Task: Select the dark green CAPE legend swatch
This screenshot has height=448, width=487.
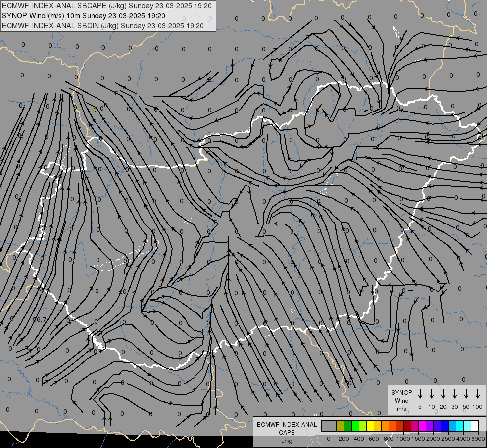Action: [x=348, y=426]
